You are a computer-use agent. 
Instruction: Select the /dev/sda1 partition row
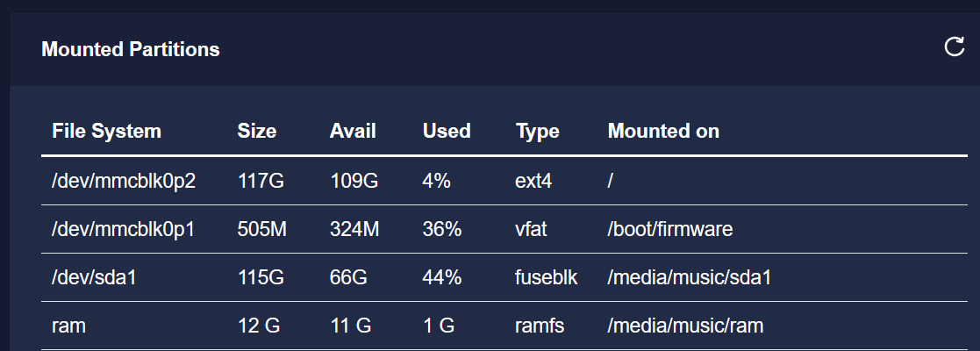click(x=504, y=277)
